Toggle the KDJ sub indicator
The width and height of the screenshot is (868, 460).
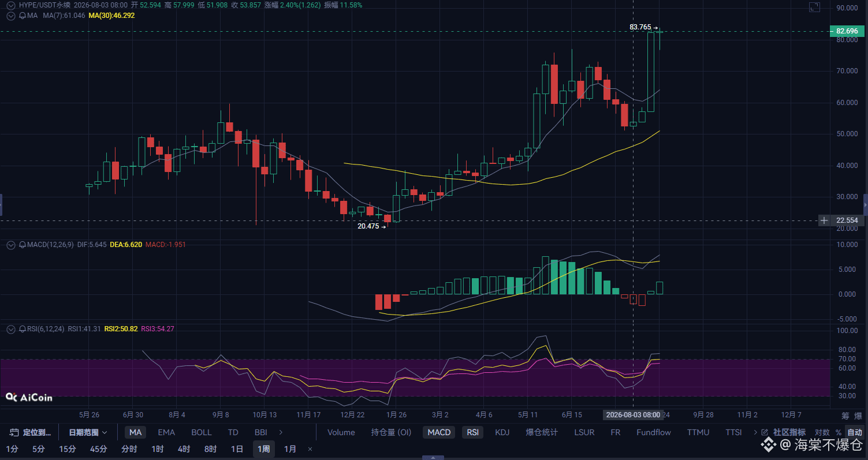click(x=502, y=432)
